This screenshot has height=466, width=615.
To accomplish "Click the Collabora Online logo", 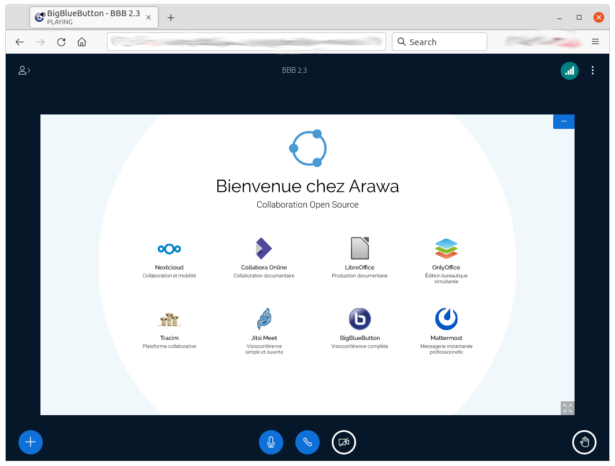I will (264, 248).
